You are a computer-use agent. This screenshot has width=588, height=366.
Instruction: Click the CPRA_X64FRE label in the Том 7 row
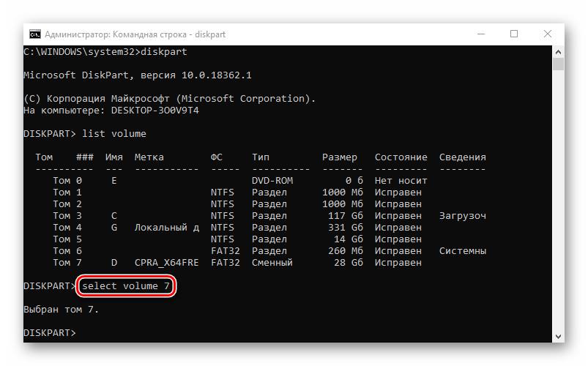click(166, 262)
